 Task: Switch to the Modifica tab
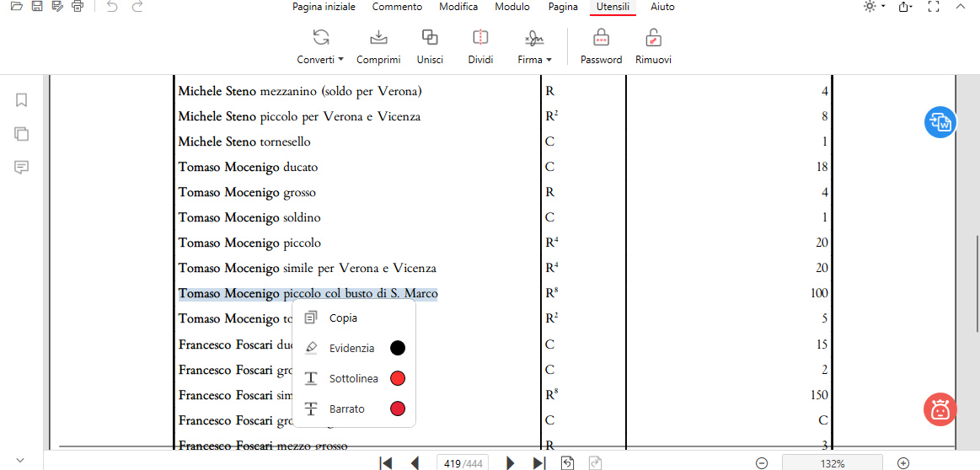coord(458,7)
